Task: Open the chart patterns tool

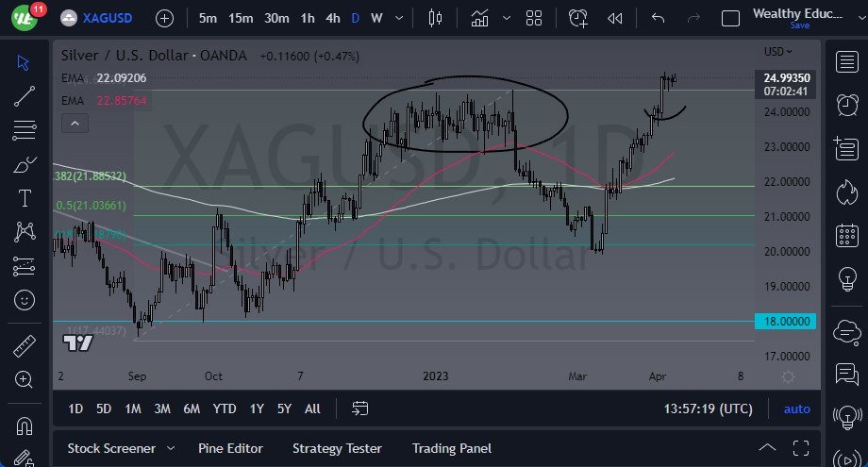Action: (x=25, y=232)
